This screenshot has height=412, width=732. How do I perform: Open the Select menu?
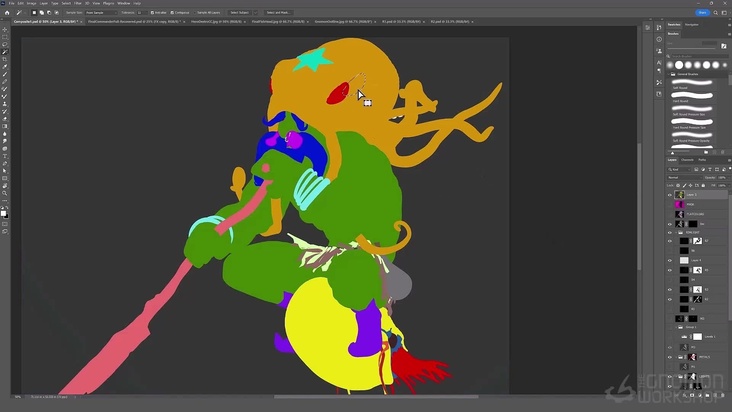(66, 3)
